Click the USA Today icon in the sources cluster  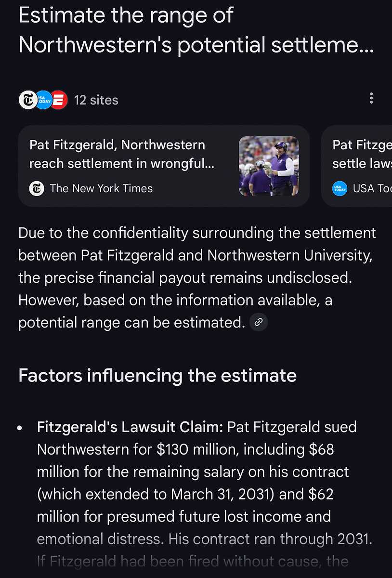point(43,100)
